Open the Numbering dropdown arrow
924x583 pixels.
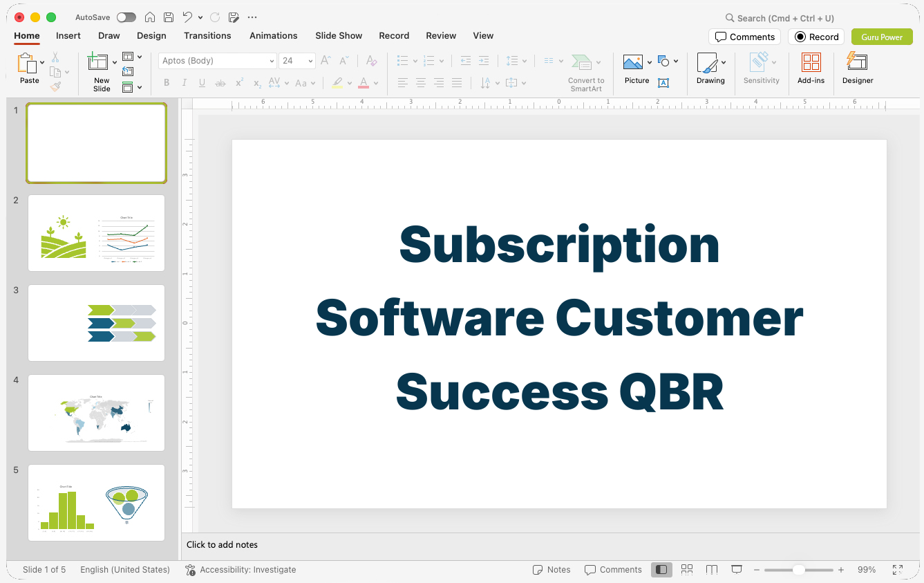point(442,61)
